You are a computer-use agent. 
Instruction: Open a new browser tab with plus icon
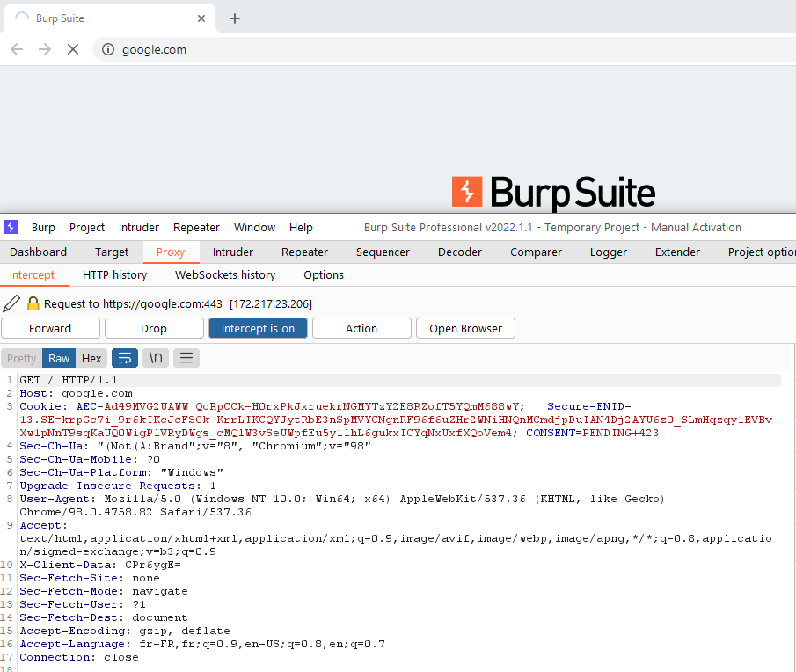point(235,18)
